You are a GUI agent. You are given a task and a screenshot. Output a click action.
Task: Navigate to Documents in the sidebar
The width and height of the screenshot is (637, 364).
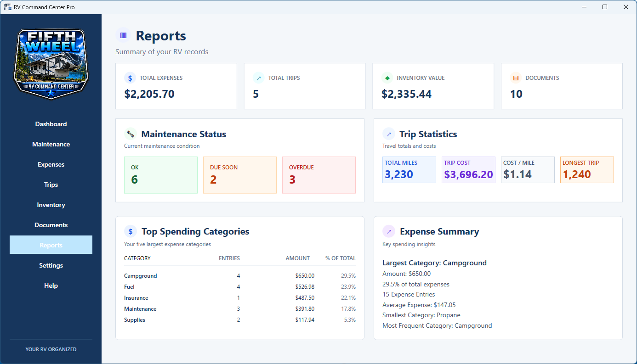[x=51, y=225]
